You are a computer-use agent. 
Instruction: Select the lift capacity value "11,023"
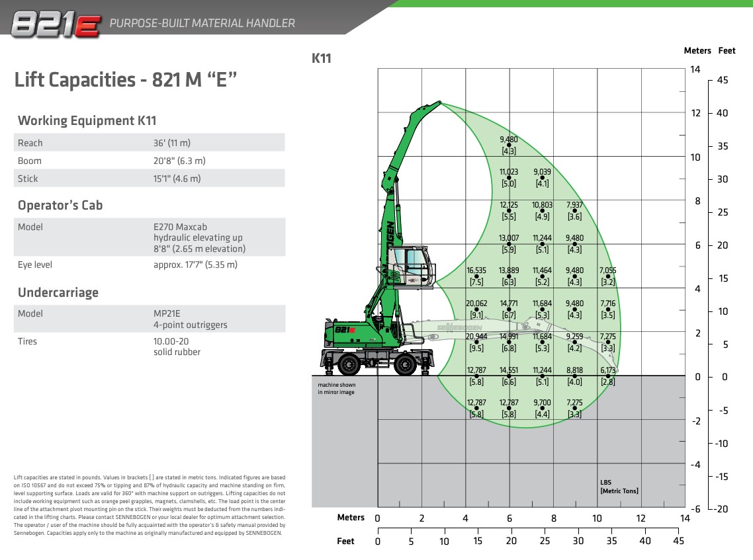pos(509,172)
